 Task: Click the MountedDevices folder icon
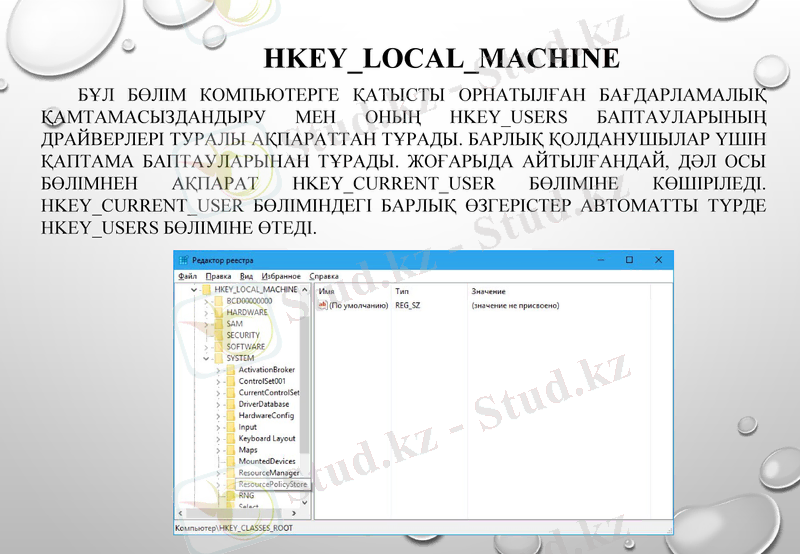tap(231, 462)
